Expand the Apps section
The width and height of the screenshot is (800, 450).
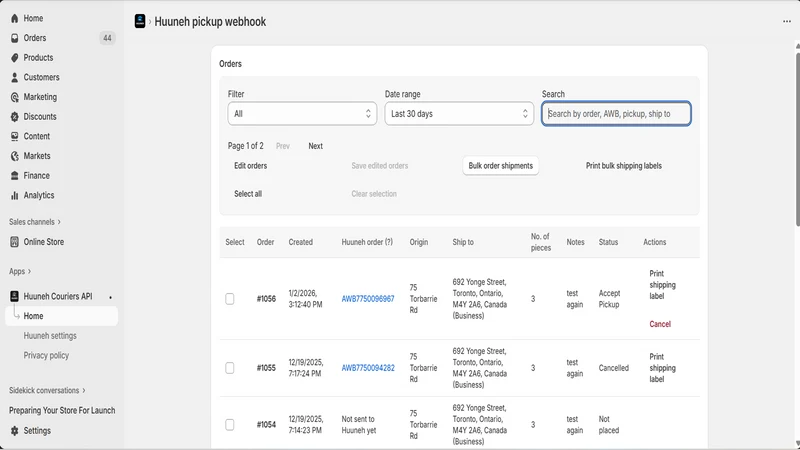tap(20, 271)
